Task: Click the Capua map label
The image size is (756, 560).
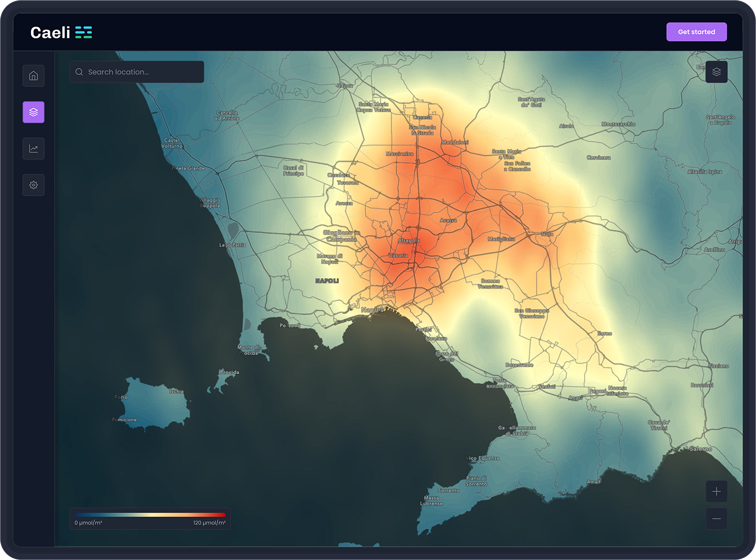Action: [x=345, y=86]
